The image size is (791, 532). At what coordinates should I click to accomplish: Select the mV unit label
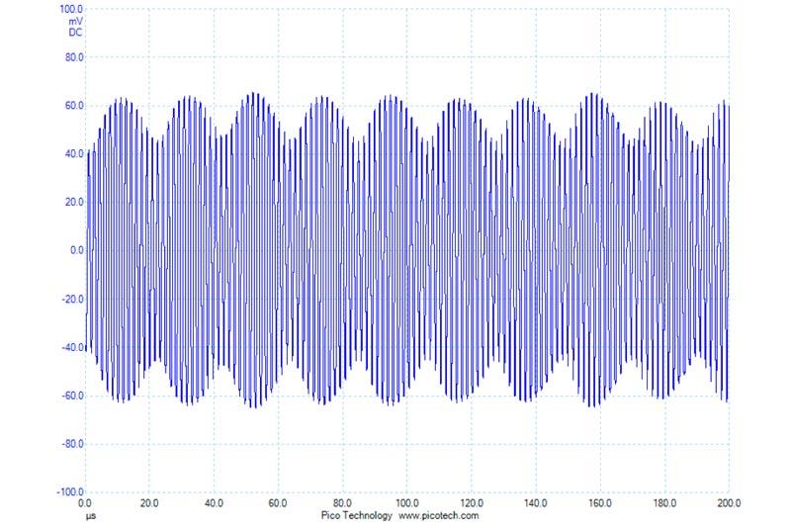pyautogui.click(x=76, y=22)
